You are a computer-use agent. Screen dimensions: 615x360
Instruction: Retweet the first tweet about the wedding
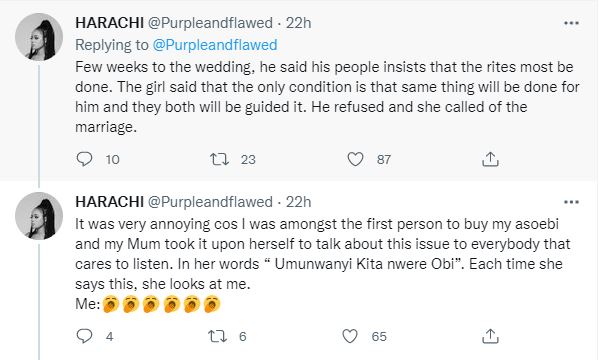pos(219,159)
